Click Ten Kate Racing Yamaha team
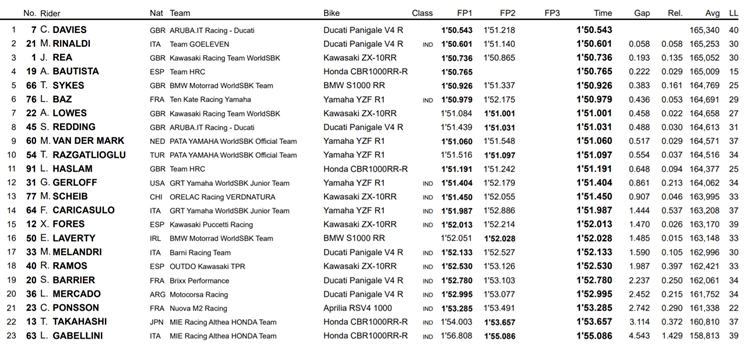Viewport: 745px width, 361px height. tap(210, 100)
